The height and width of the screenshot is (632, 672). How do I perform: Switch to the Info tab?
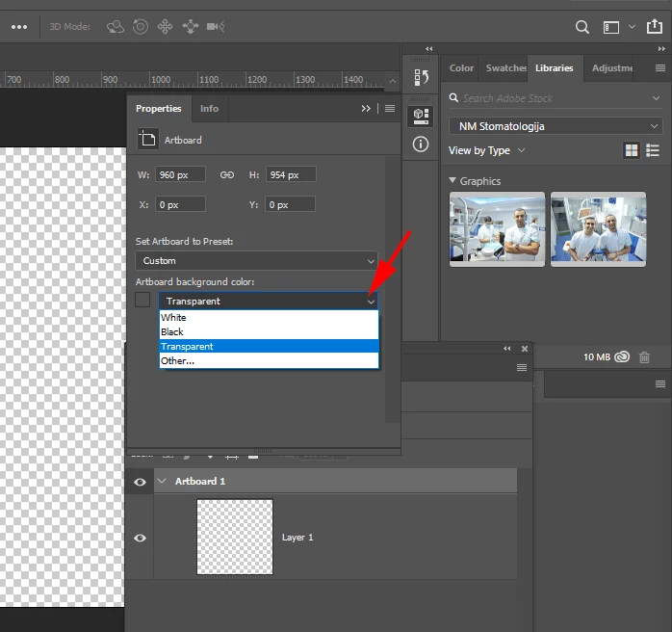[209, 109]
